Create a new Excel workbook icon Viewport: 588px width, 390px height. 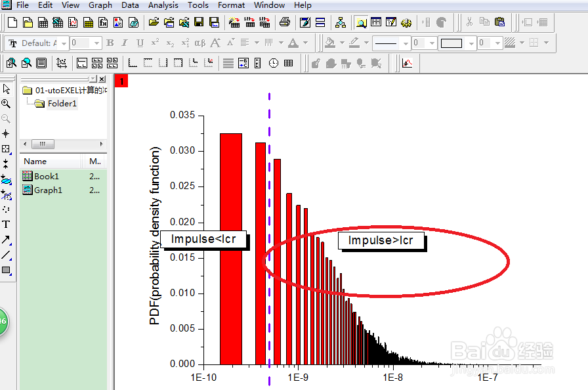pyautogui.click(x=58, y=22)
